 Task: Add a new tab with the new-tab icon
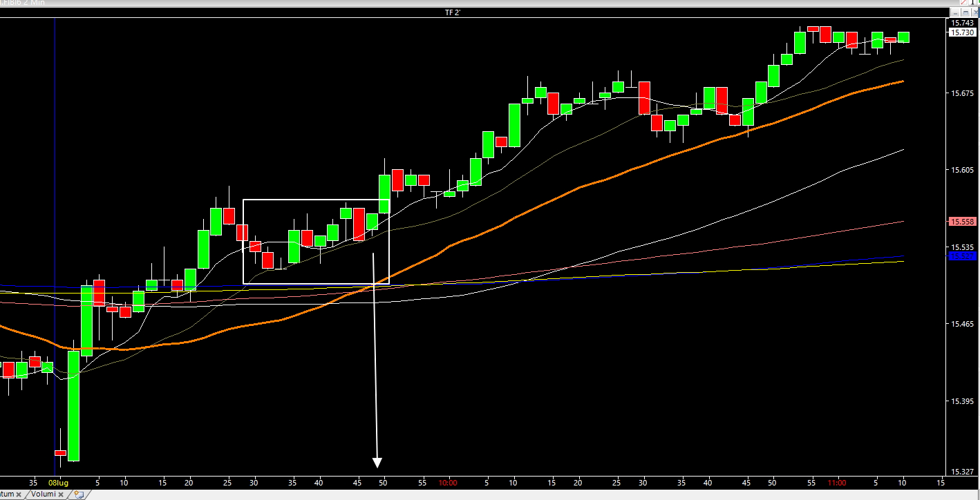(x=79, y=494)
